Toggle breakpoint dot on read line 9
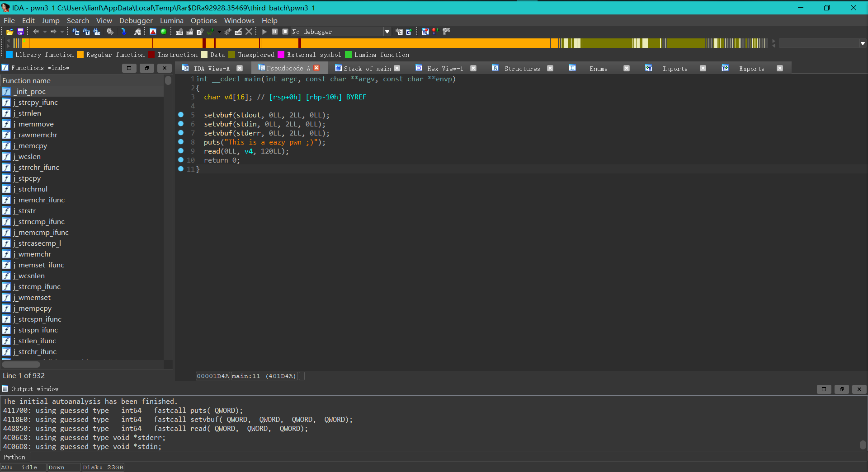 (181, 151)
